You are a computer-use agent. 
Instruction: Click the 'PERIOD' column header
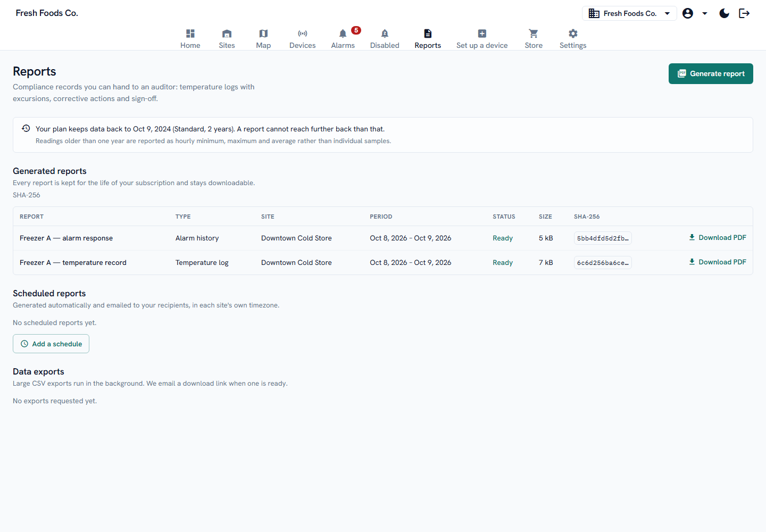[x=381, y=217]
